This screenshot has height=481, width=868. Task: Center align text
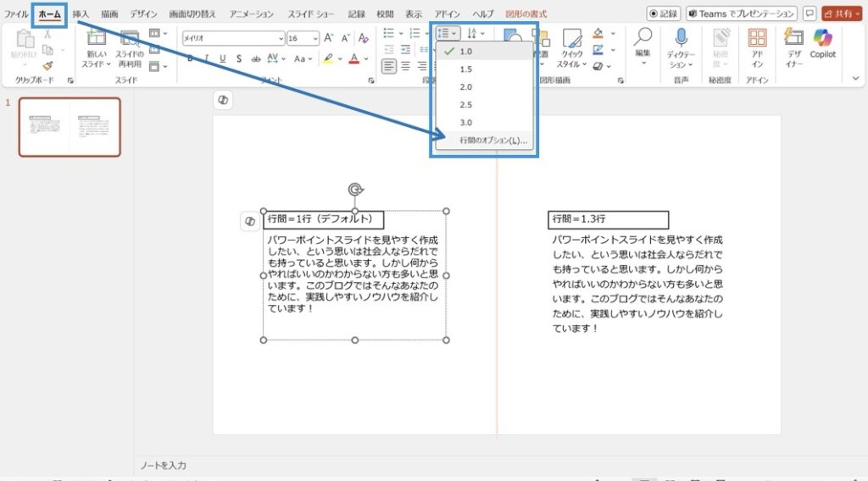pos(406,67)
